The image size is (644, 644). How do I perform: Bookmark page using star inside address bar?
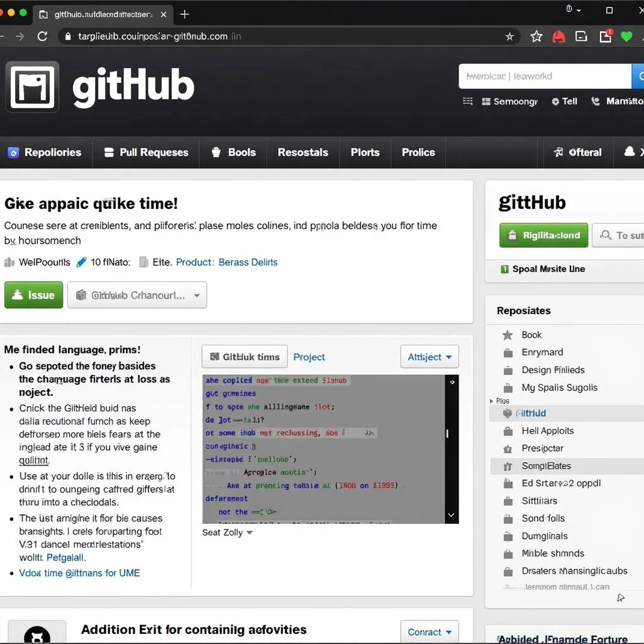(x=509, y=36)
